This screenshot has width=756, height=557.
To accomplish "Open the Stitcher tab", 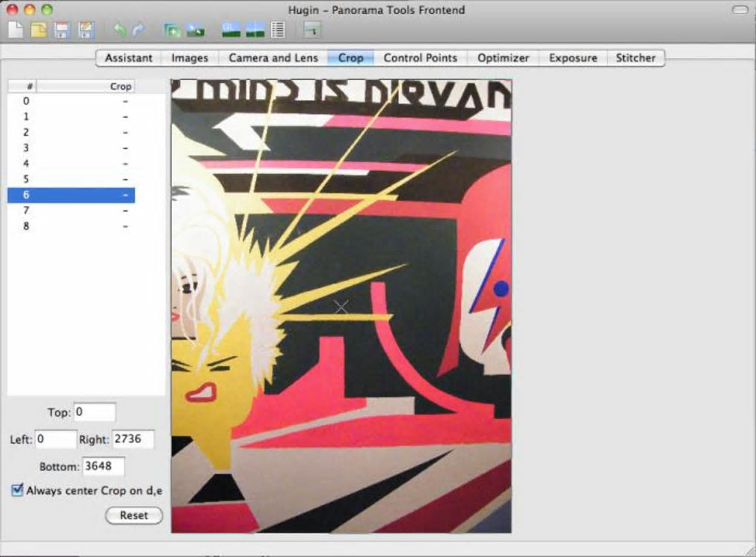I will 635,58.
